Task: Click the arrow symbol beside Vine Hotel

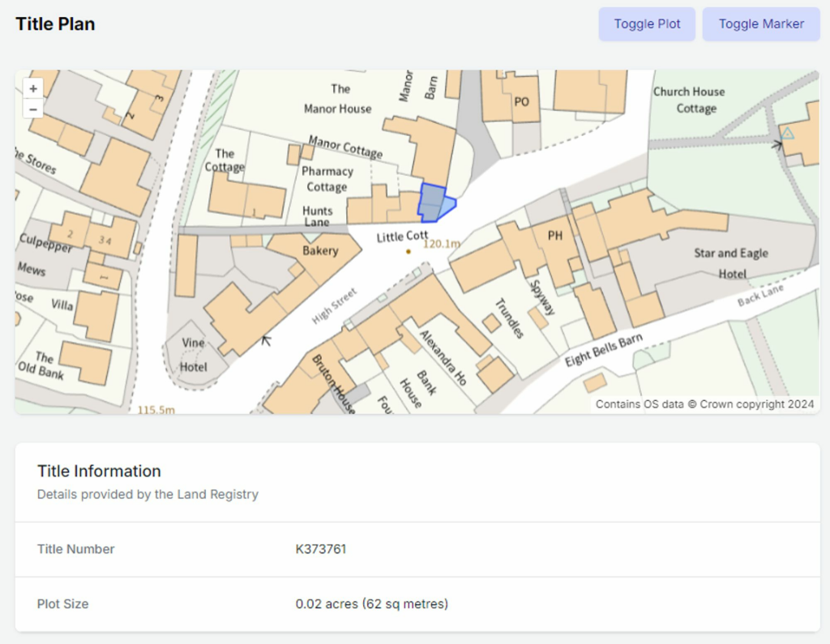Action: (266, 340)
